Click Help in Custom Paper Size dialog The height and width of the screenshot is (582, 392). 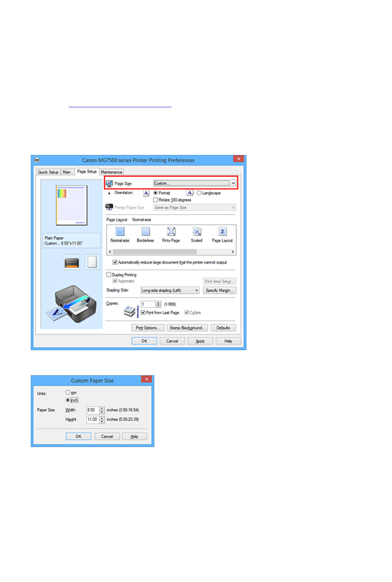coord(134,436)
